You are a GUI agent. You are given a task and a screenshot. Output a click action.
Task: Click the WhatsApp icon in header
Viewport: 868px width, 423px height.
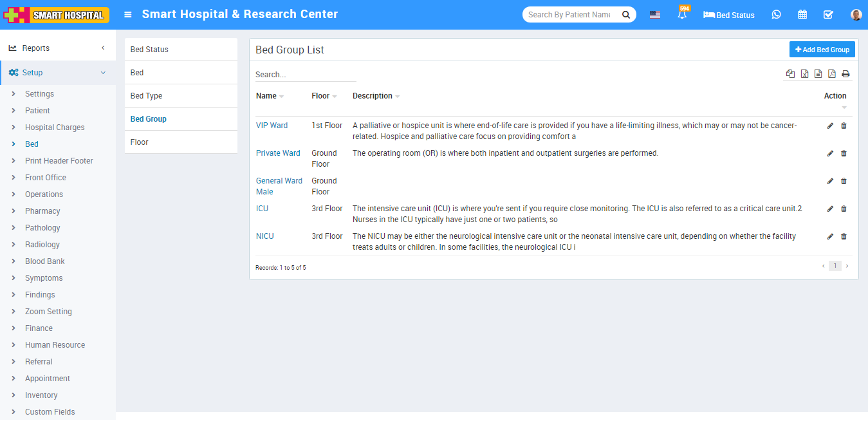coord(776,15)
